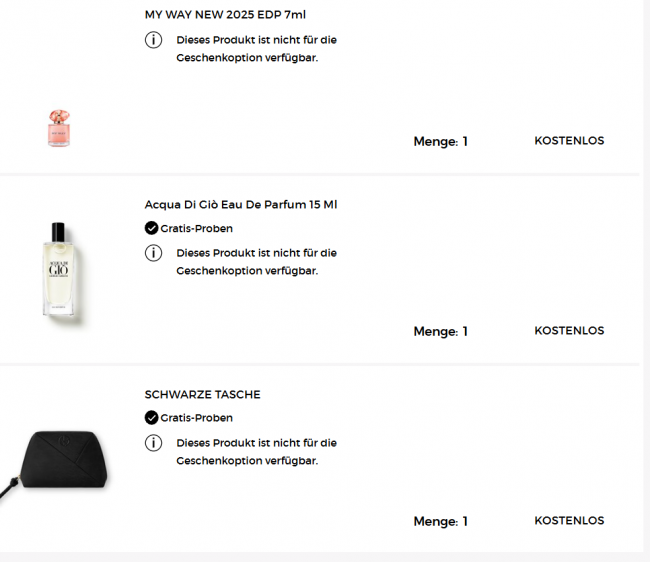Click info icon under MY WAY NEW 2025
650x562 pixels.
[153, 40]
